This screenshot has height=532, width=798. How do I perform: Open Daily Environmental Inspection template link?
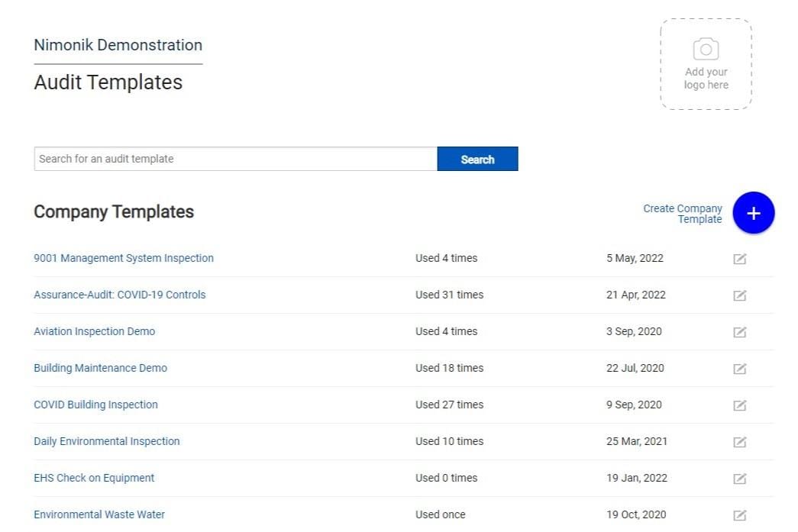(107, 441)
